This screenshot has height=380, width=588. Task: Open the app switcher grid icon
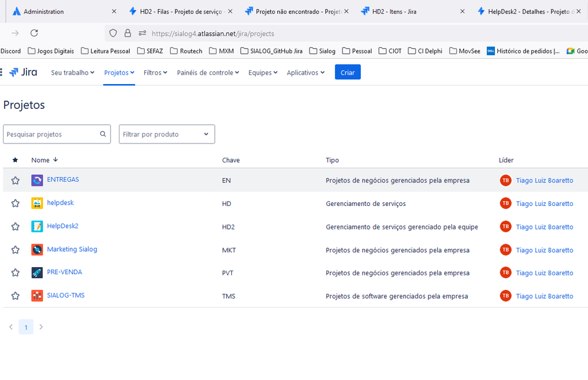[1, 72]
